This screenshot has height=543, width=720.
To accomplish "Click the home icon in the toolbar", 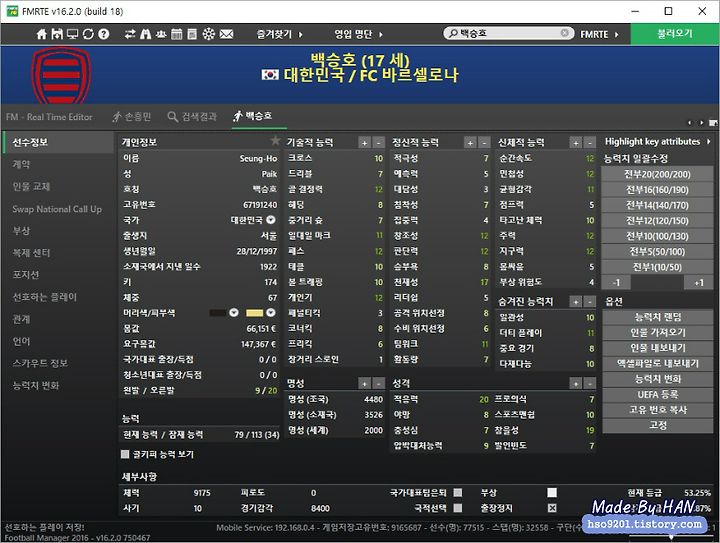I will 42,34.
